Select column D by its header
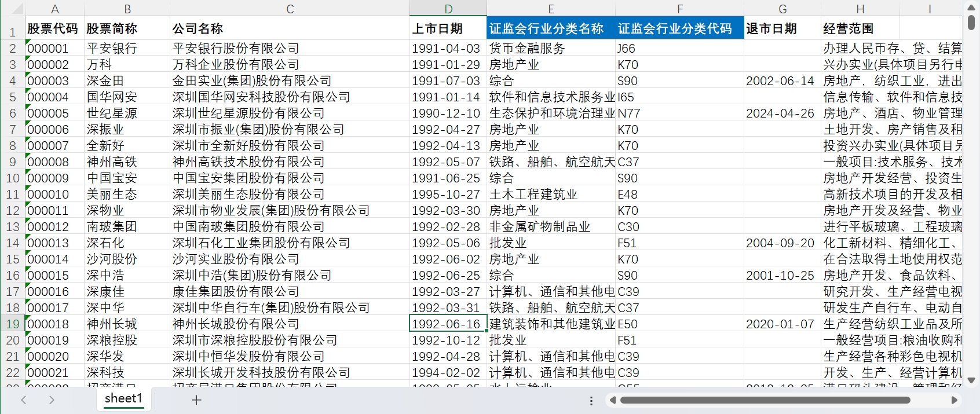 pyautogui.click(x=448, y=9)
